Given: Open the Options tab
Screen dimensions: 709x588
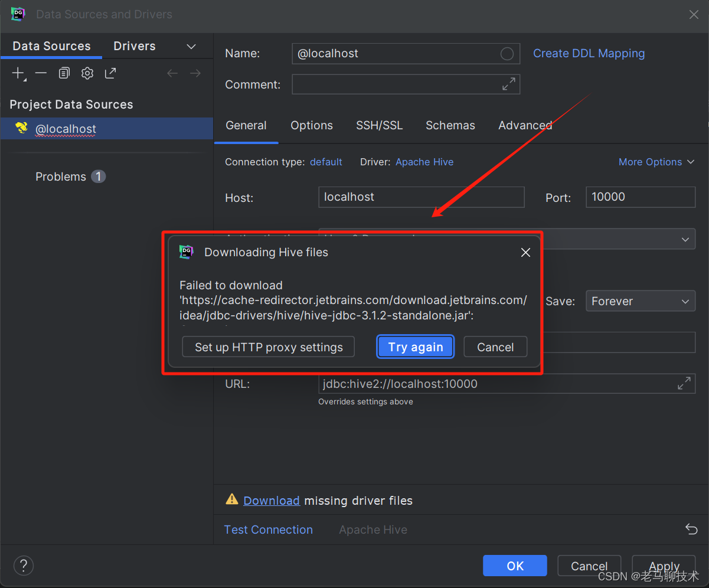Looking at the screenshot, I should pos(312,125).
